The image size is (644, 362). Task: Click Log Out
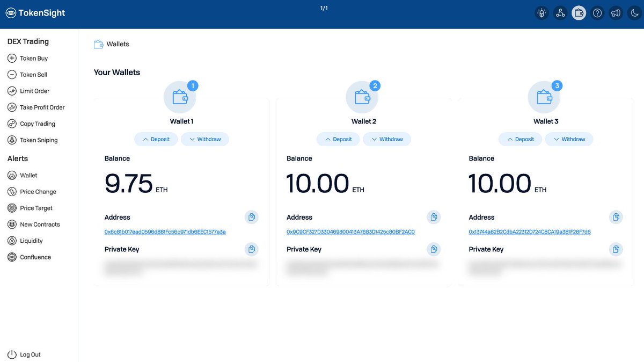point(24,354)
